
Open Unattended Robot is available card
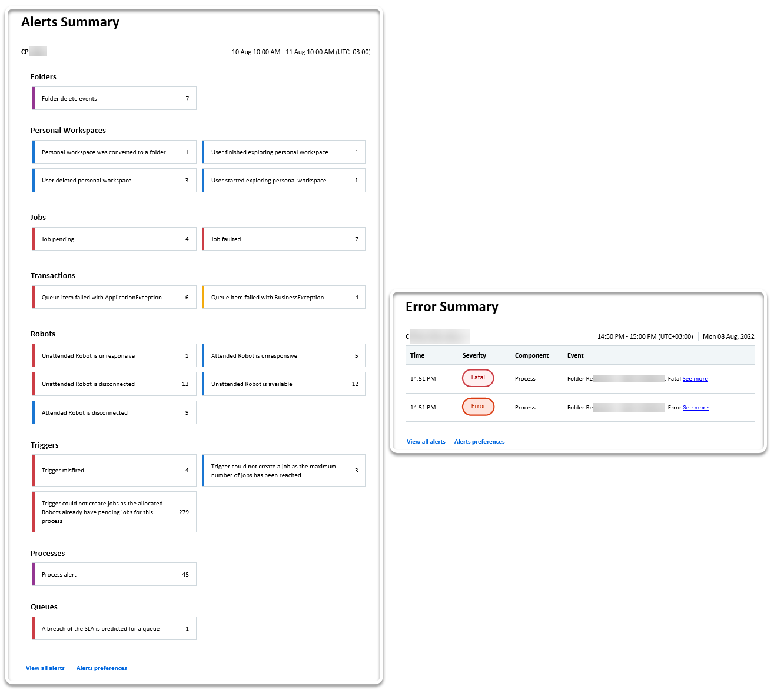click(x=284, y=384)
